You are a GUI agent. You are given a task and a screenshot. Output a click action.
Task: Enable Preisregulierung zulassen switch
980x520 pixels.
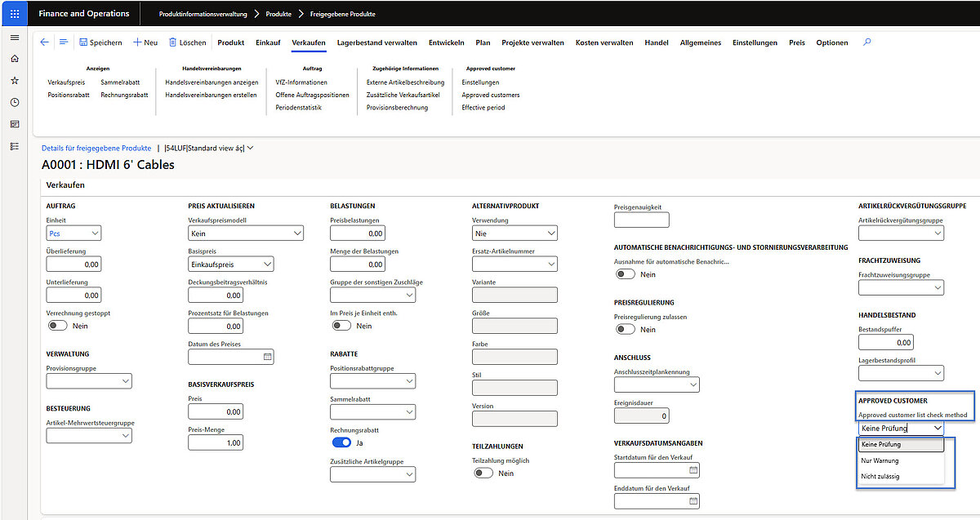[626, 330]
